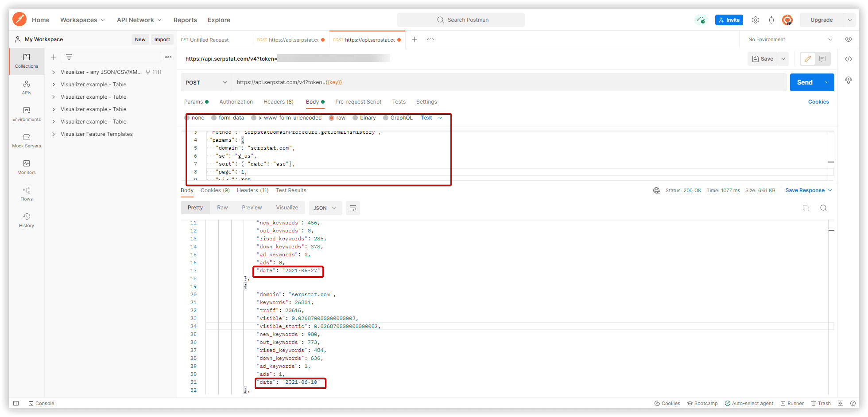This screenshot has height=417, width=868.
Task: Open collections more options ellipsis
Action: click(168, 57)
